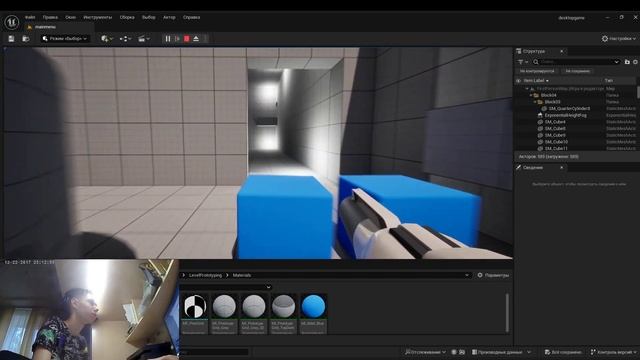Open the Справка menu
The width and height of the screenshot is (640, 360).
(x=191, y=18)
